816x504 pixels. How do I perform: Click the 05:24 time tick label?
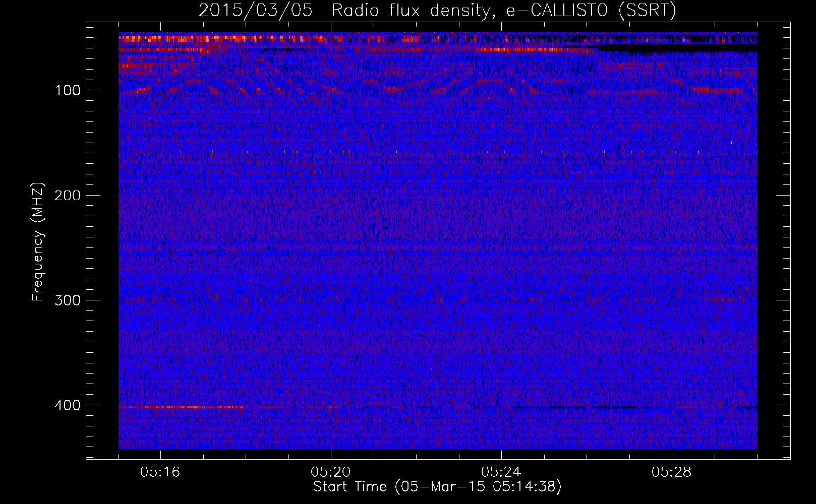[x=501, y=472]
